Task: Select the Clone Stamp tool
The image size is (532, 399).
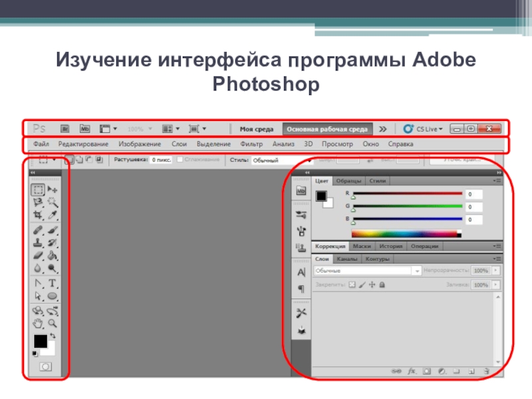Action: tap(38, 243)
